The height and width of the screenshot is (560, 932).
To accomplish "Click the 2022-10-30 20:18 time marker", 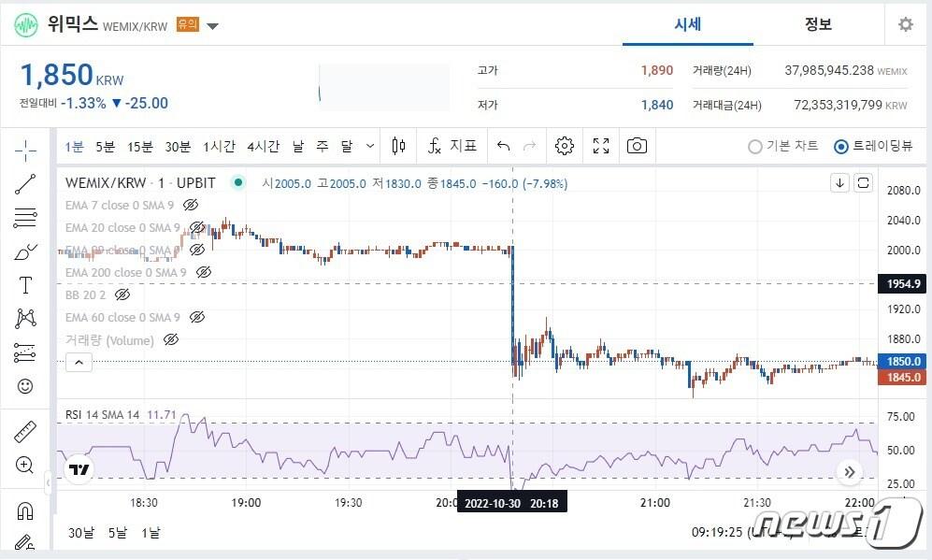I will pyautogui.click(x=511, y=503).
